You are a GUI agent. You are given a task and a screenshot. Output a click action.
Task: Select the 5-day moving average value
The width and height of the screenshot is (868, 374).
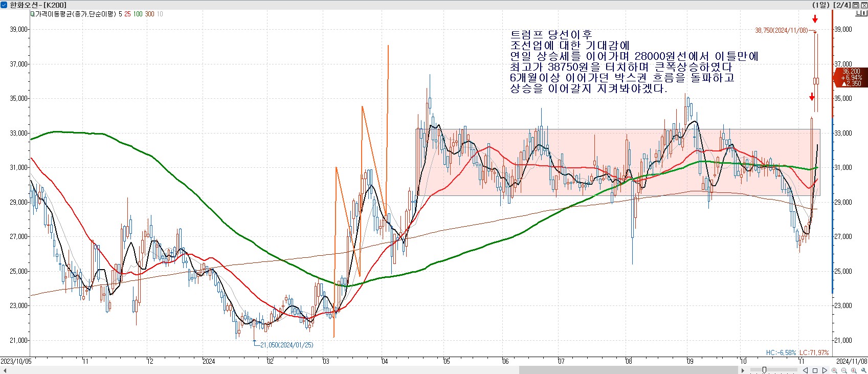pos(121,14)
